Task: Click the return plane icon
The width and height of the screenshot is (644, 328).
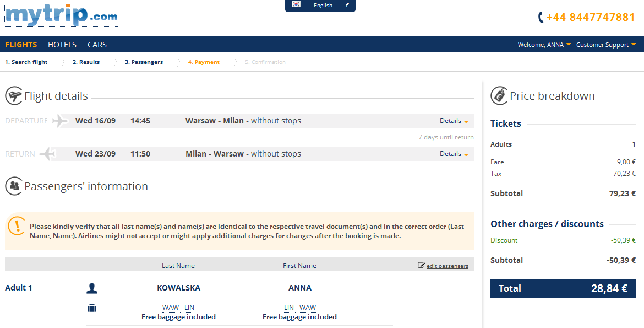Action: coord(48,154)
